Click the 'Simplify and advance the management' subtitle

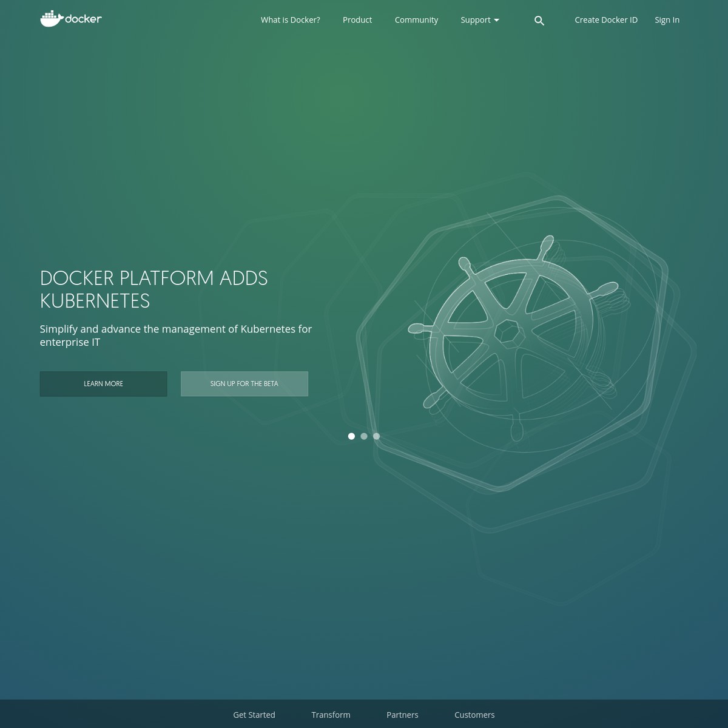click(176, 335)
